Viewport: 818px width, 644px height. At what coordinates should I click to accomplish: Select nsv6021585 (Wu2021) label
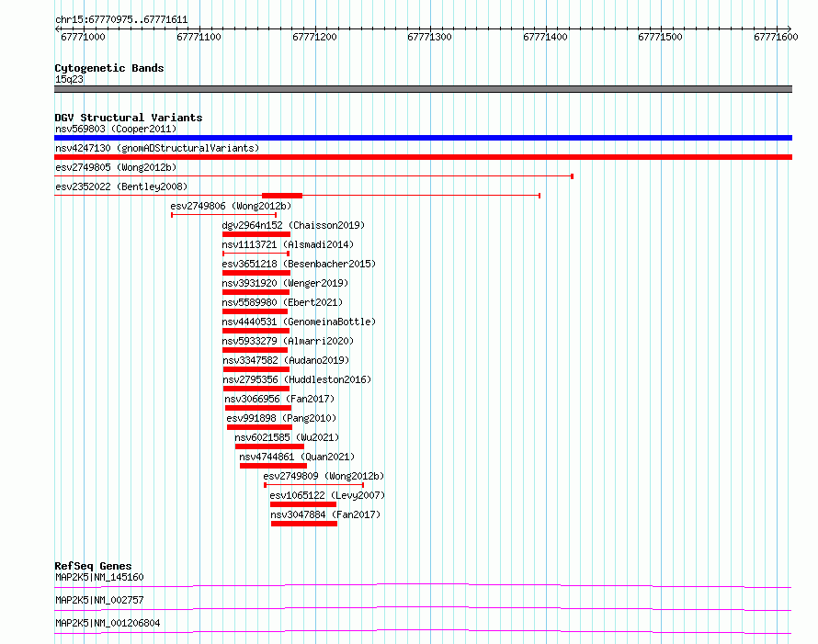[287, 437]
